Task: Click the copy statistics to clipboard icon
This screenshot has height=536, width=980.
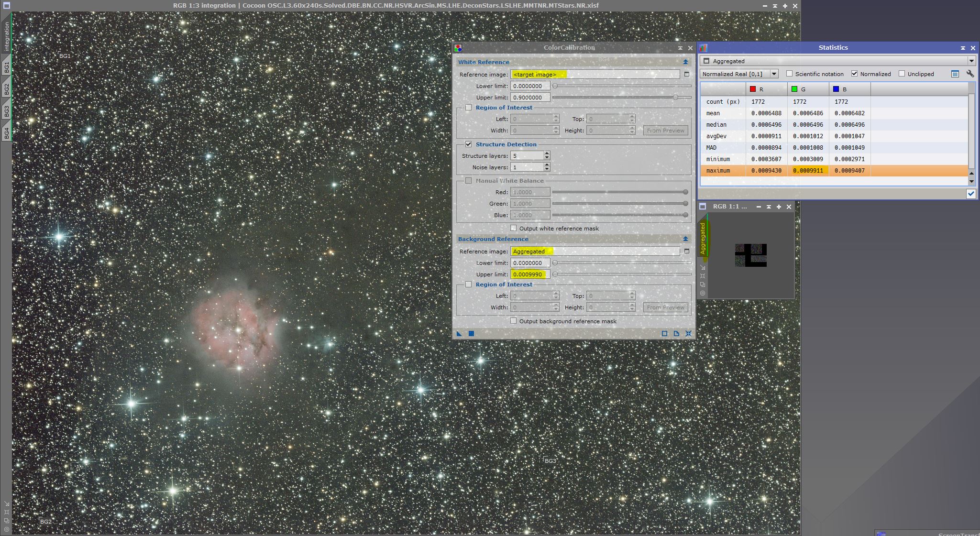Action: click(955, 74)
